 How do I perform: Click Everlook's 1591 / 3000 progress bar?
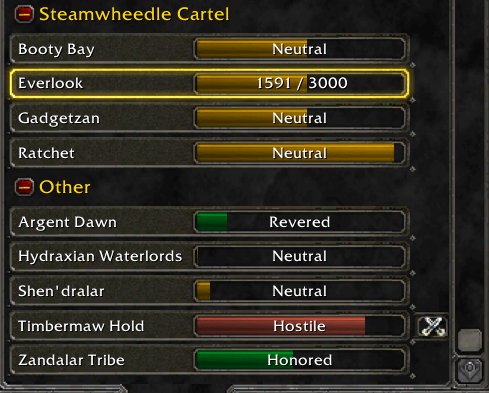(x=300, y=83)
